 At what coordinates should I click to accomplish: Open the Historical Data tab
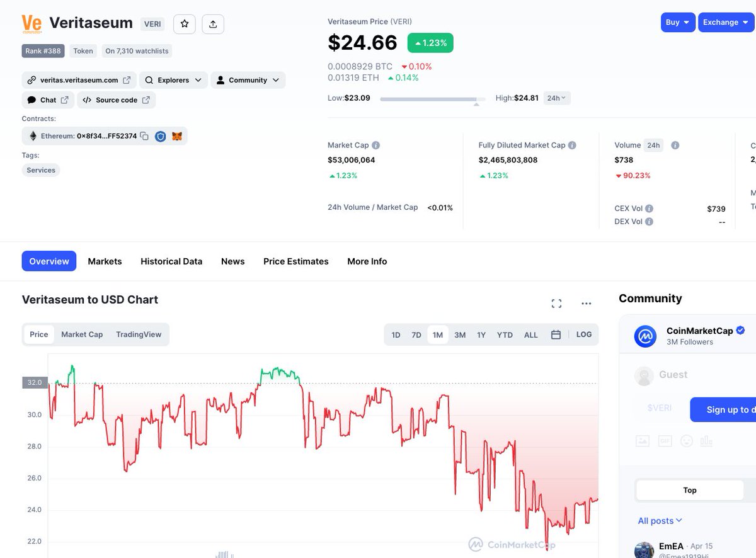(x=171, y=261)
